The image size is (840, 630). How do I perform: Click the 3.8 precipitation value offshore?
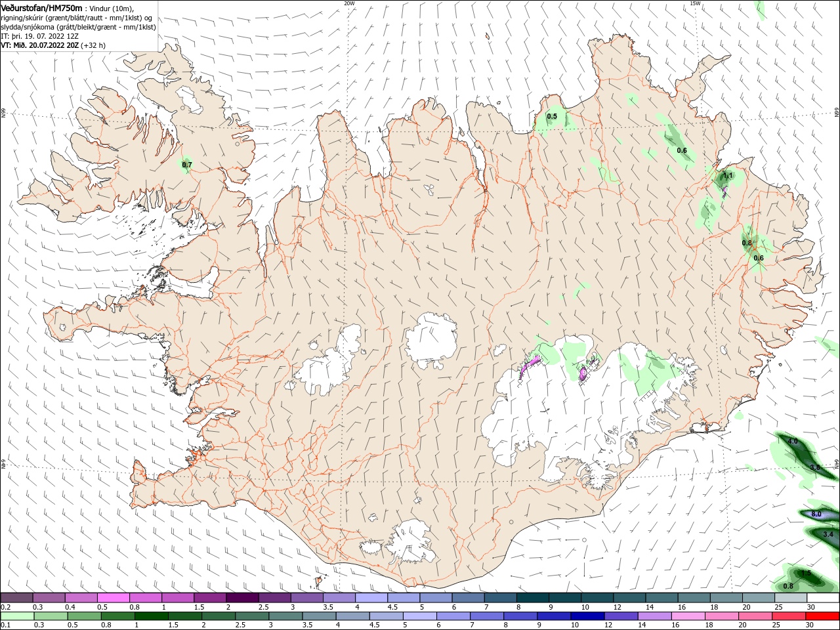click(815, 467)
